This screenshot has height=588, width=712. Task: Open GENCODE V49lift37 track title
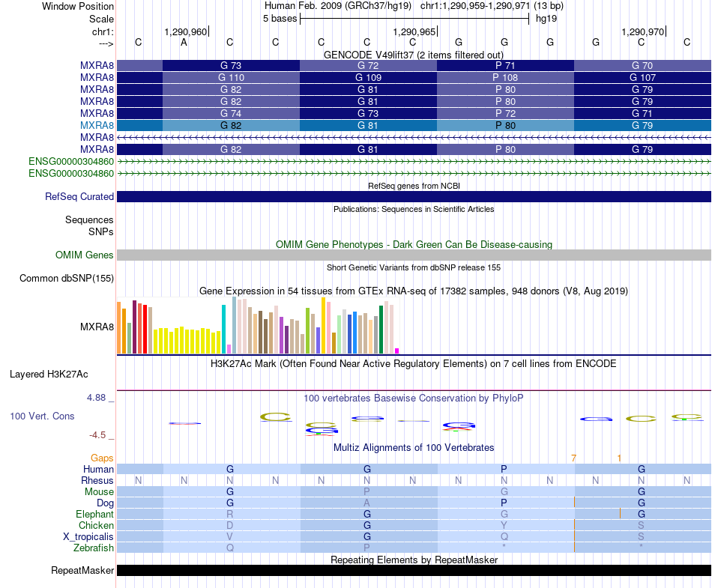click(414, 55)
